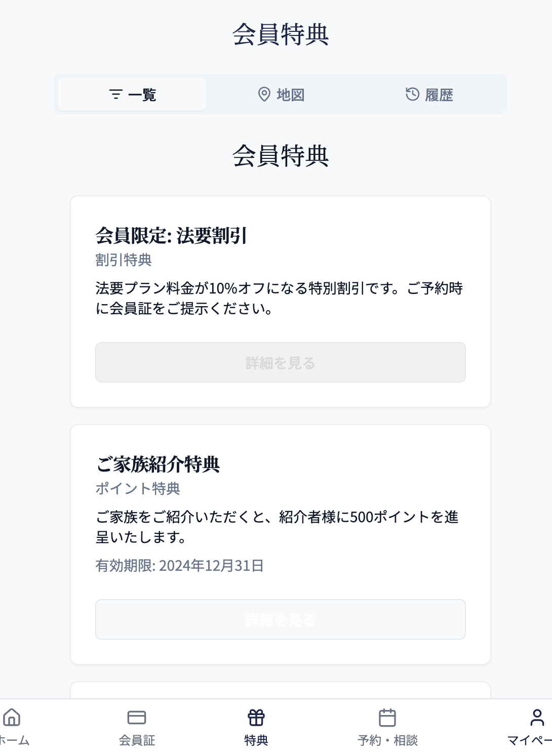
Task: Click the ご家族紹介特典 card title
Action: (158, 465)
